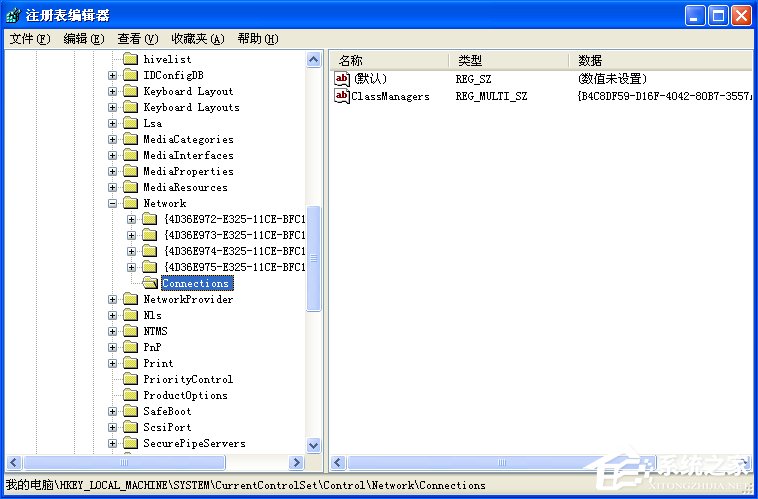
Task: Click the PriorityControl folder icon
Action: (x=130, y=379)
